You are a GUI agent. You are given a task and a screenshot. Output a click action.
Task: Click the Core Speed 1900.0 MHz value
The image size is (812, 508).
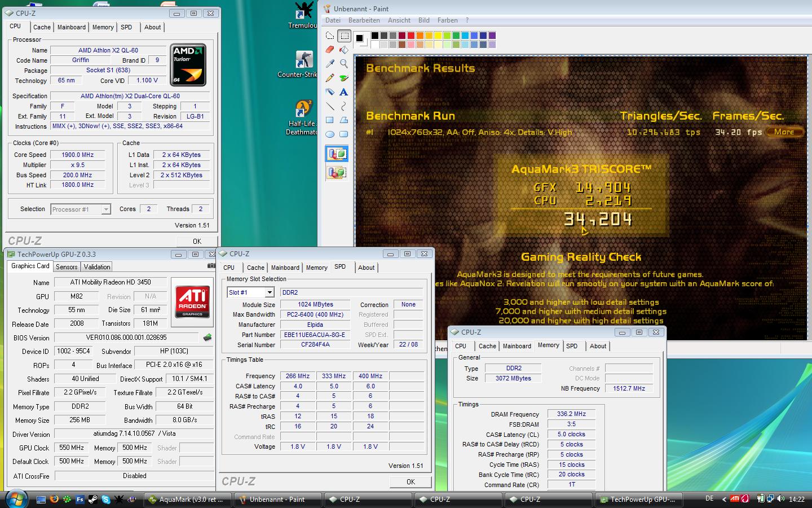click(x=78, y=155)
